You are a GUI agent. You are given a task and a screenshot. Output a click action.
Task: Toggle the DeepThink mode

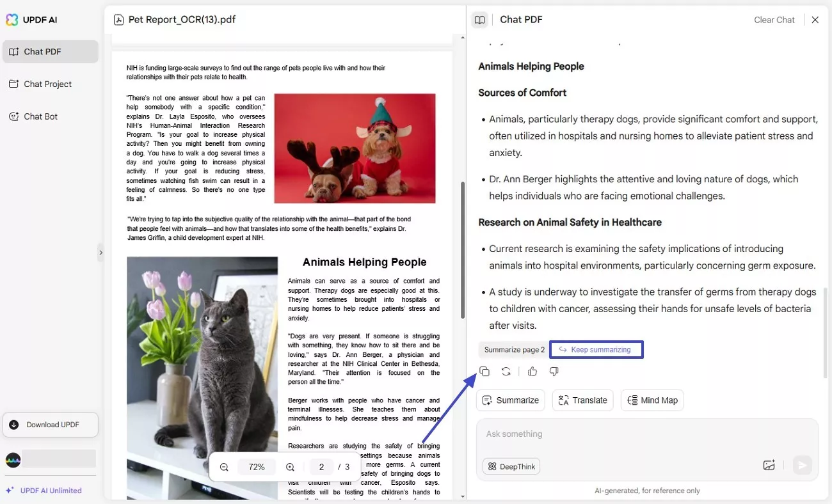[511, 466]
